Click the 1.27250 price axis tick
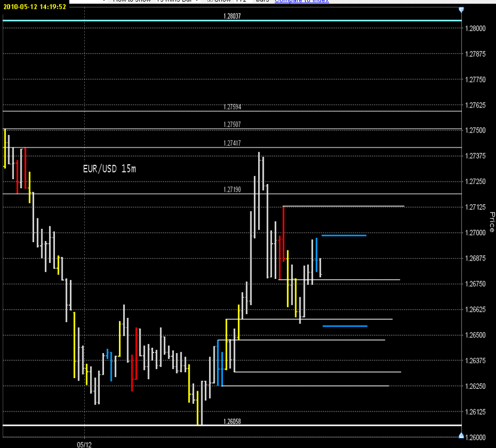The width and height of the screenshot is (496, 448). click(x=475, y=182)
